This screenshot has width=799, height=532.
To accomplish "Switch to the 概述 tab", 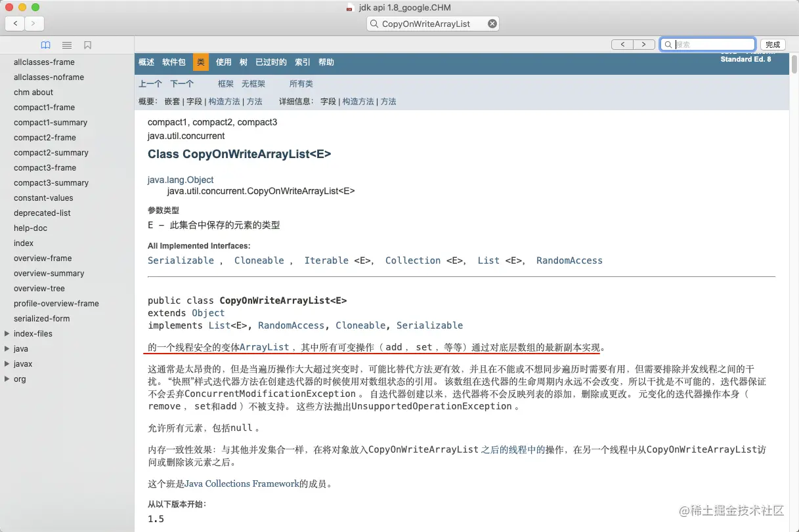I will click(x=145, y=62).
